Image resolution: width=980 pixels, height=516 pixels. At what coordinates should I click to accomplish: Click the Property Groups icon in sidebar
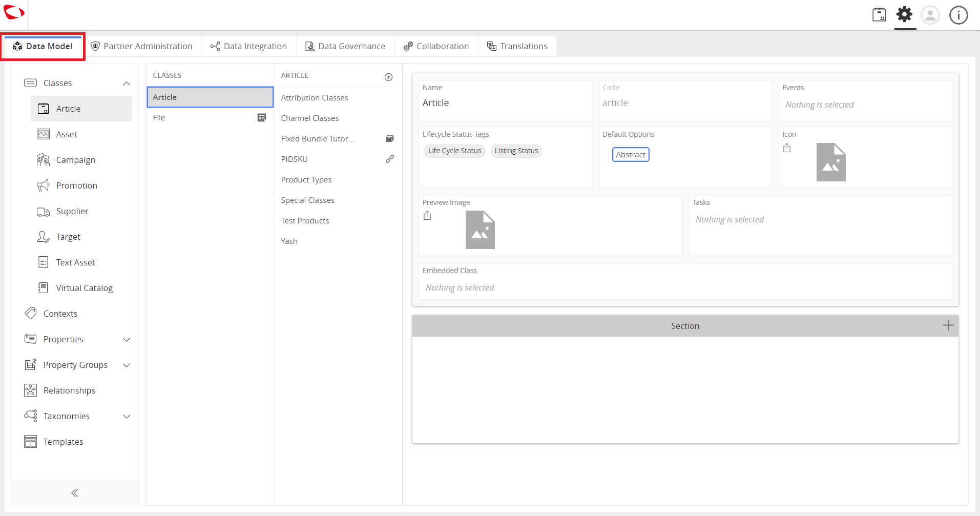[x=31, y=364]
